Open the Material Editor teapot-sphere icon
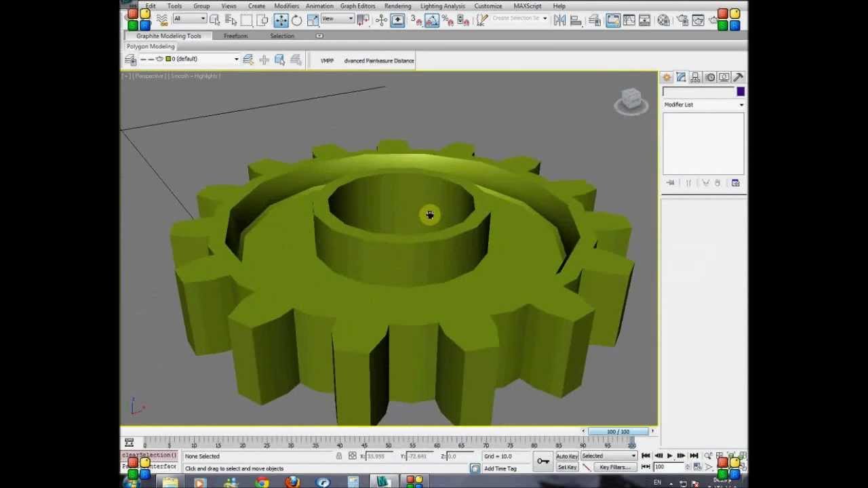The width and height of the screenshot is (868, 488). point(663,20)
